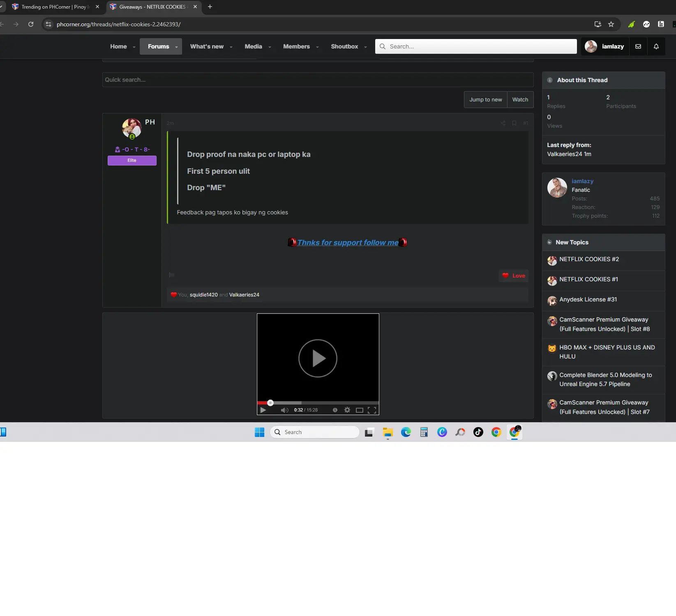Go forward in browser history
Image resolution: width=676 pixels, height=616 pixels.
[16, 24]
